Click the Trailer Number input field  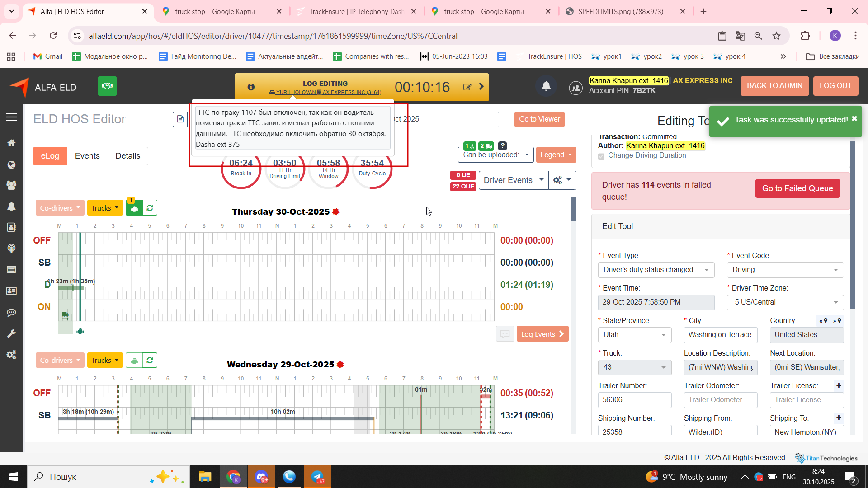pos(634,400)
